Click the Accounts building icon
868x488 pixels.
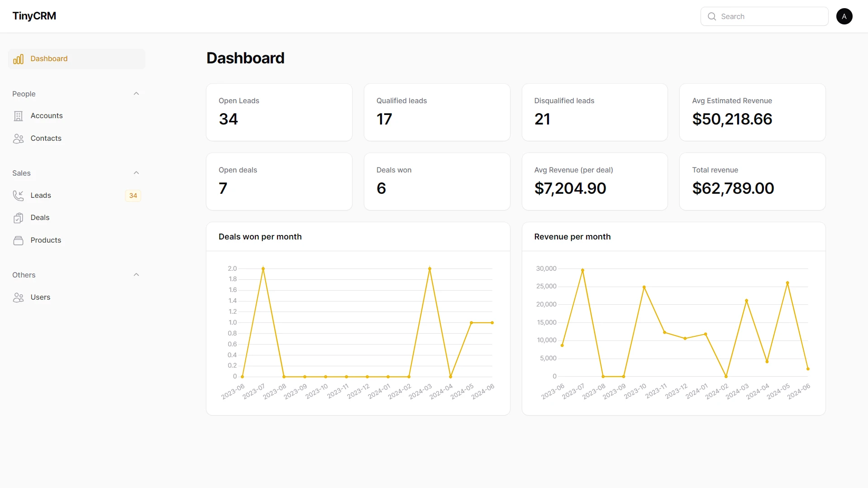pos(18,116)
